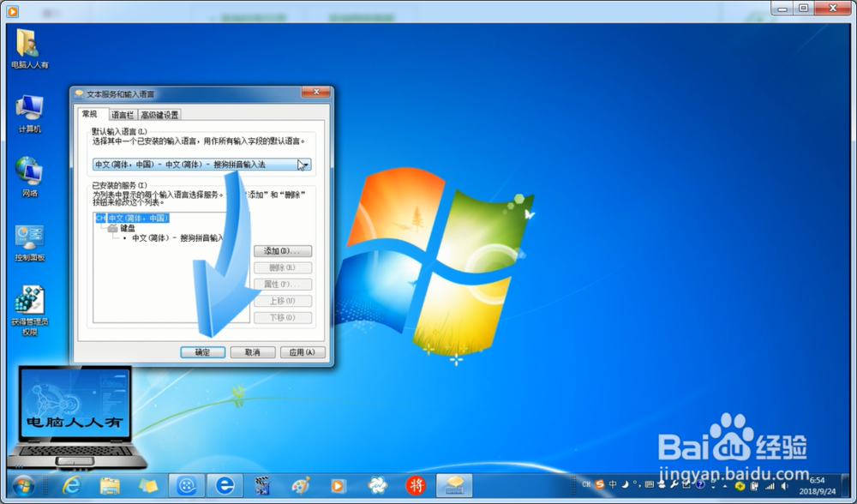Click the network signal bars tray icon

[x=770, y=486]
